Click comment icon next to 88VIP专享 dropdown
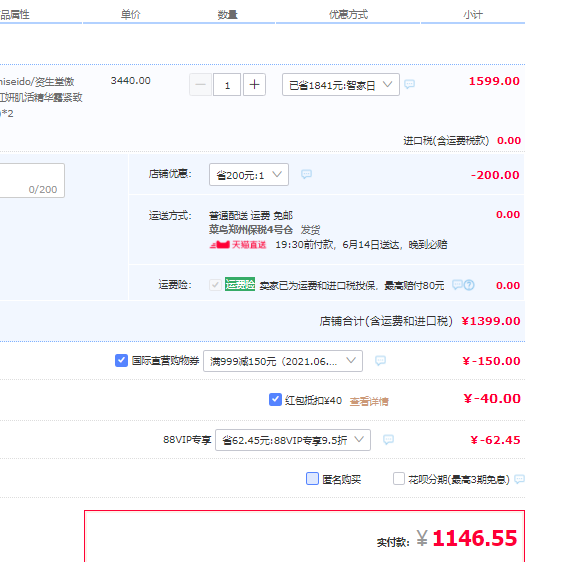 (388, 440)
